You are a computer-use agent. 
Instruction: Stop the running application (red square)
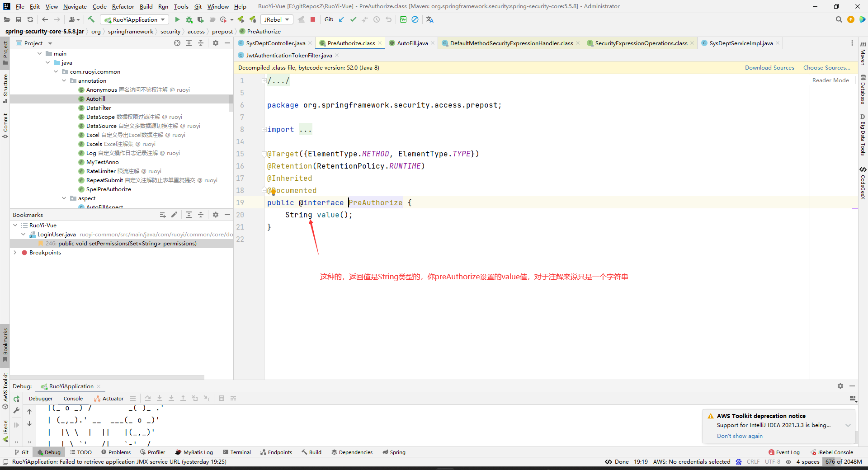313,19
